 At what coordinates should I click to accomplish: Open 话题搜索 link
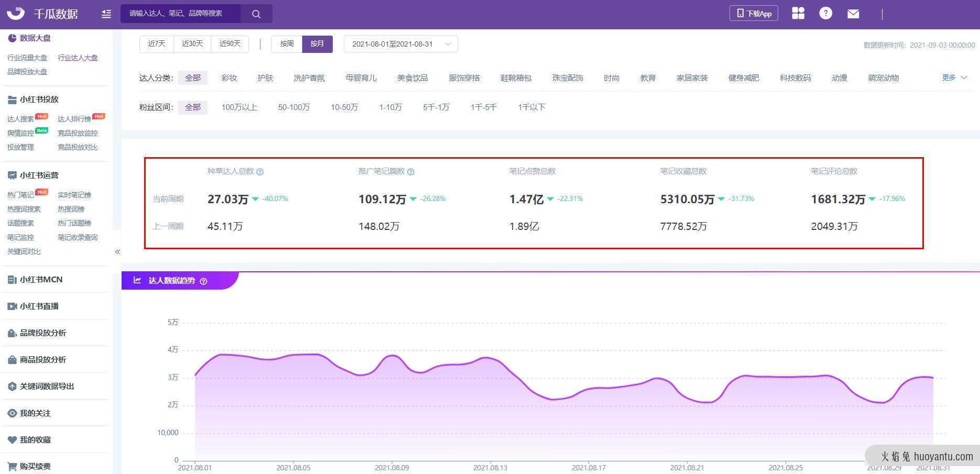[20, 224]
